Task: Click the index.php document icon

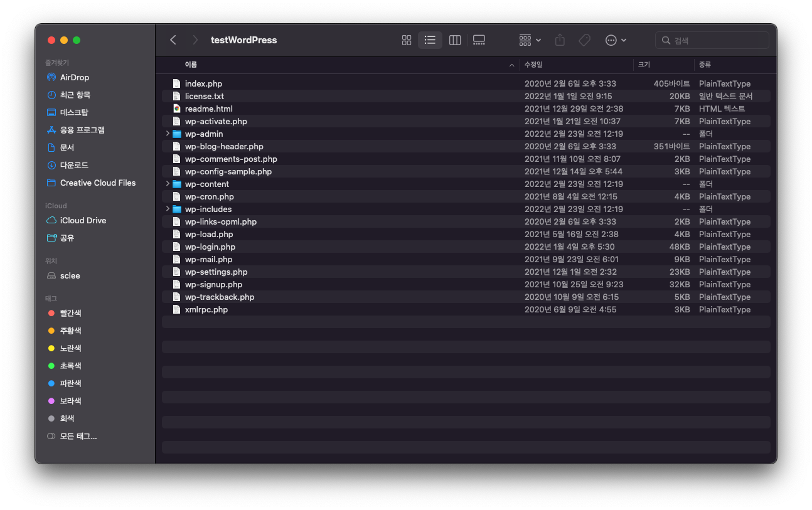Action: tap(177, 83)
